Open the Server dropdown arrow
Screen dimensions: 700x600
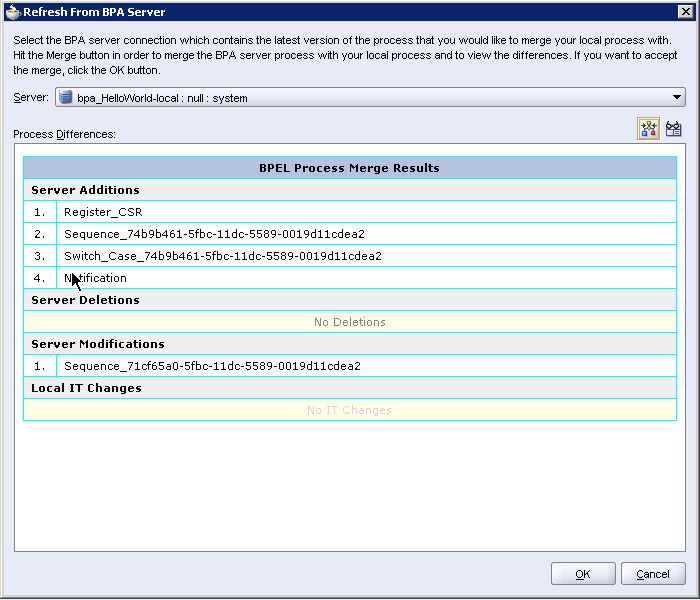[x=678, y=98]
